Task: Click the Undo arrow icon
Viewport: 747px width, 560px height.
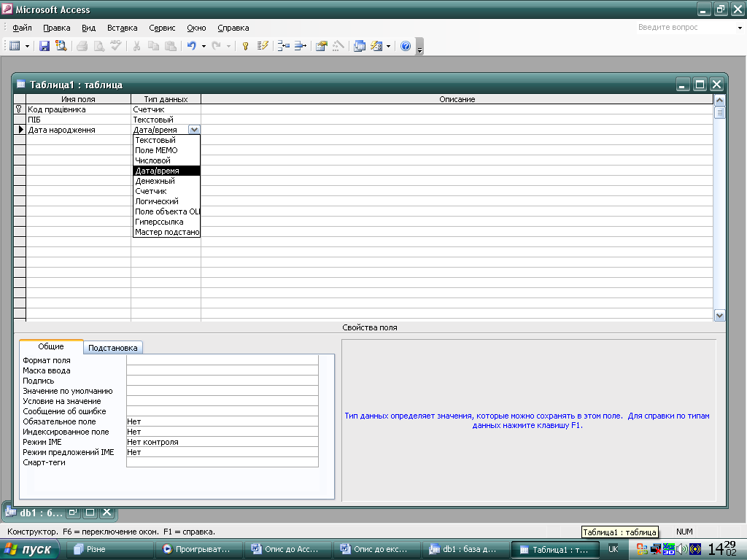Action: coord(192,46)
